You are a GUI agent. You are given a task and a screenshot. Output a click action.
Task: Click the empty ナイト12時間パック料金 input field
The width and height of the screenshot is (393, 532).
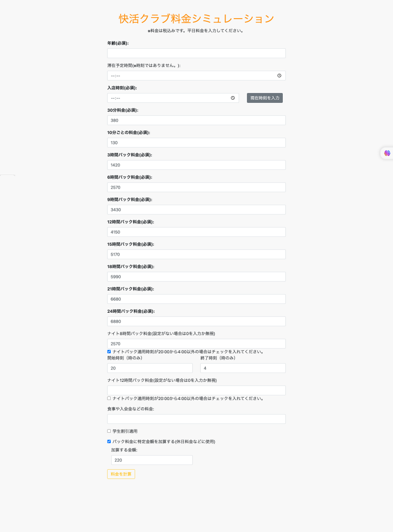pos(197,391)
